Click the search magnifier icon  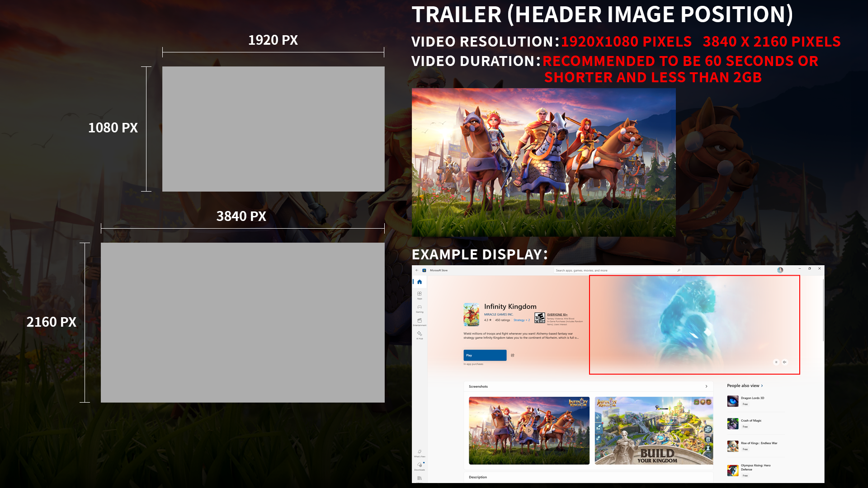tap(679, 270)
